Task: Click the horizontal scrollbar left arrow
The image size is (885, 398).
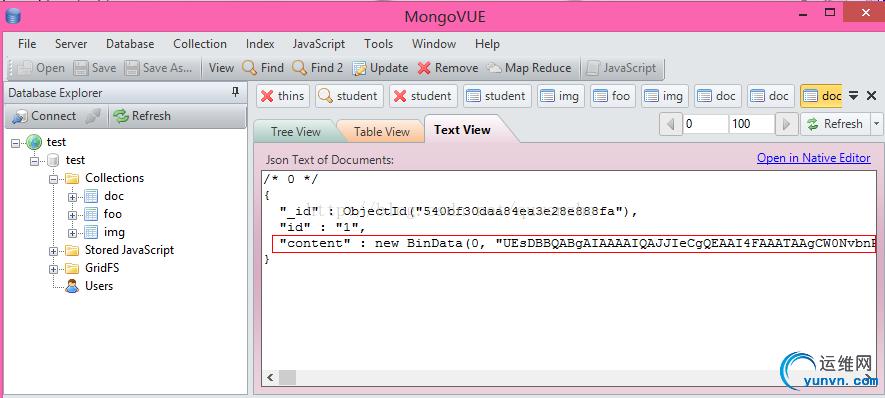Action: [270, 377]
